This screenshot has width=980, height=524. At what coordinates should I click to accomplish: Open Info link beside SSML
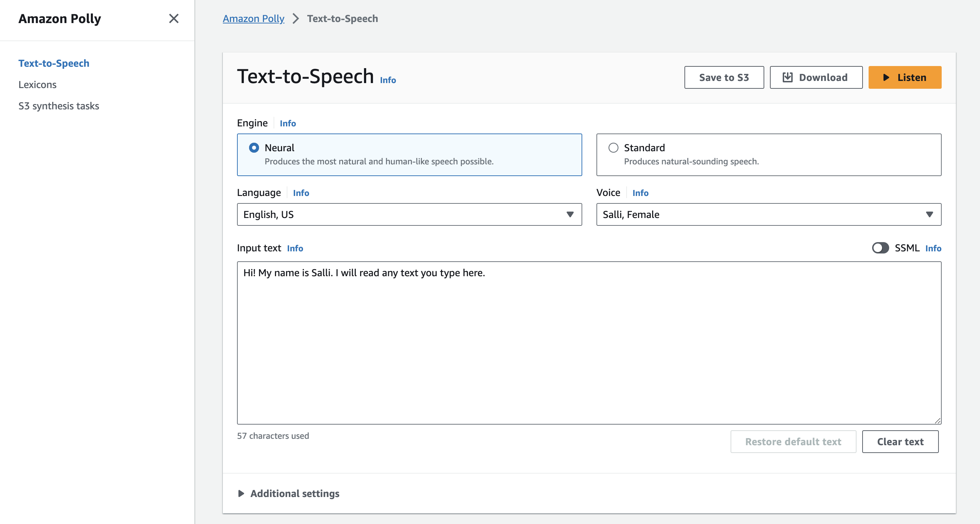[933, 248]
